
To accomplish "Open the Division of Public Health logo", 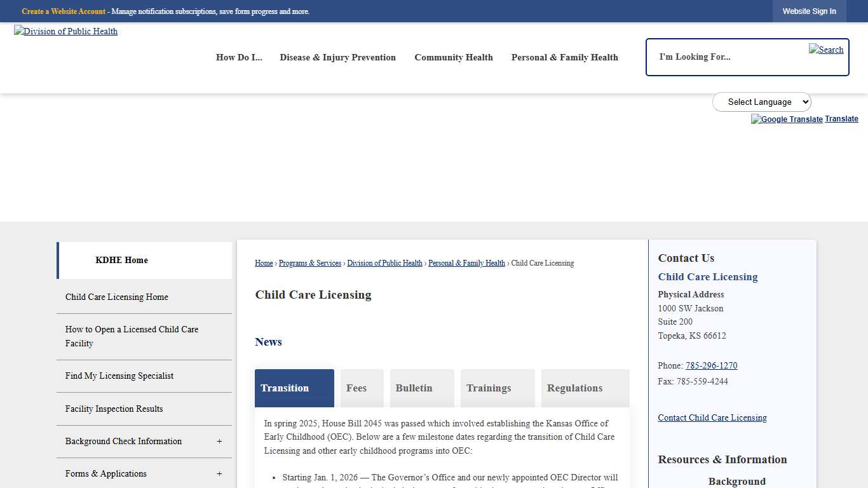I will (65, 31).
